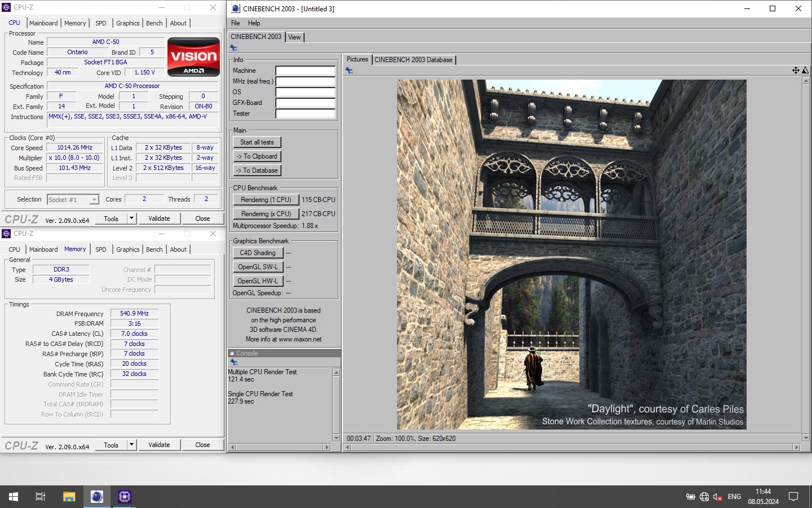Open SPD tab in top CPU-Z window

pyautogui.click(x=101, y=23)
